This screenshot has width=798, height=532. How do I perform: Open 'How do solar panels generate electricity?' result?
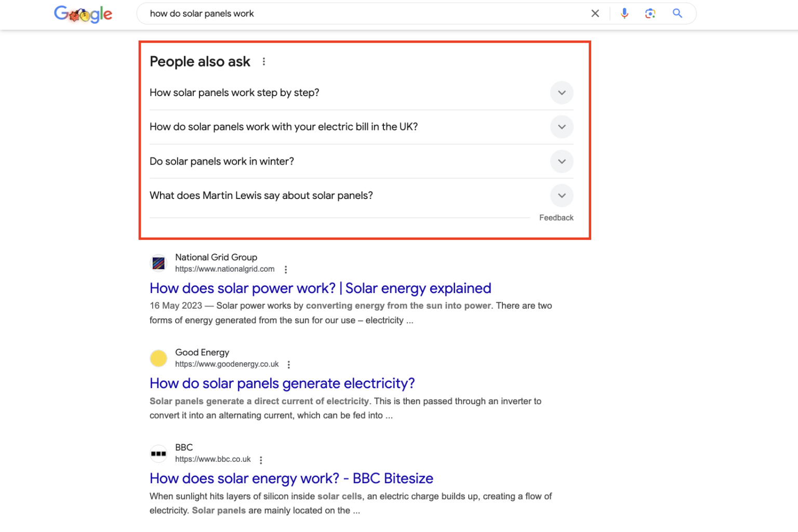(x=282, y=383)
